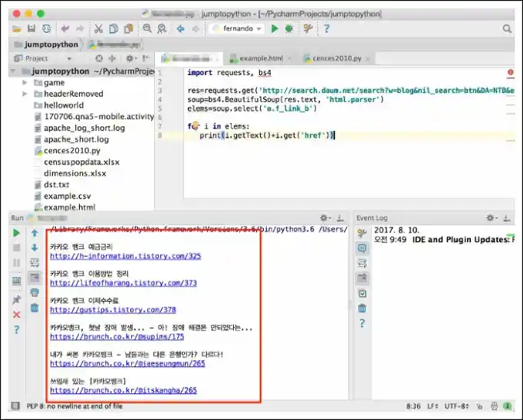Undo the last edit in the toolbar

65,28
